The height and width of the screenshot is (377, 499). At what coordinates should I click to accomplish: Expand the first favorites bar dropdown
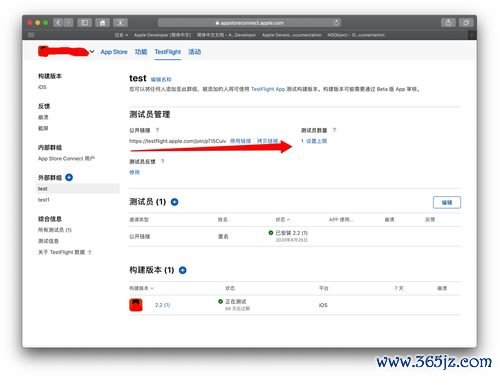pyautogui.click(x=121, y=35)
